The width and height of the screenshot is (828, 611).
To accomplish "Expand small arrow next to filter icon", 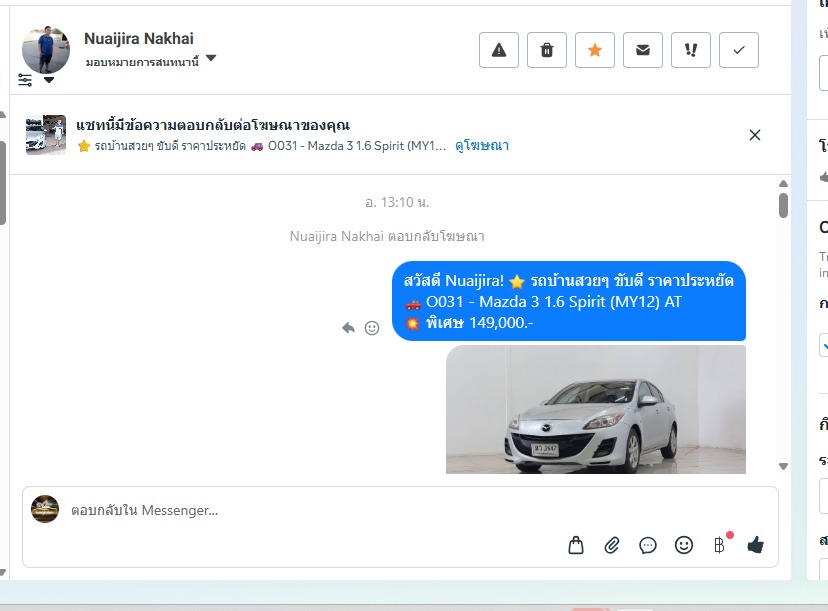I will pos(49,80).
